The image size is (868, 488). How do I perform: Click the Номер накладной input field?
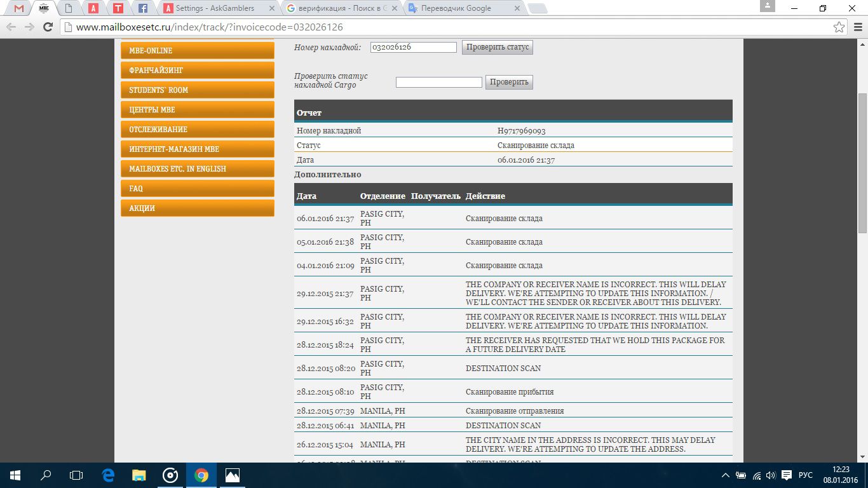click(414, 47)
